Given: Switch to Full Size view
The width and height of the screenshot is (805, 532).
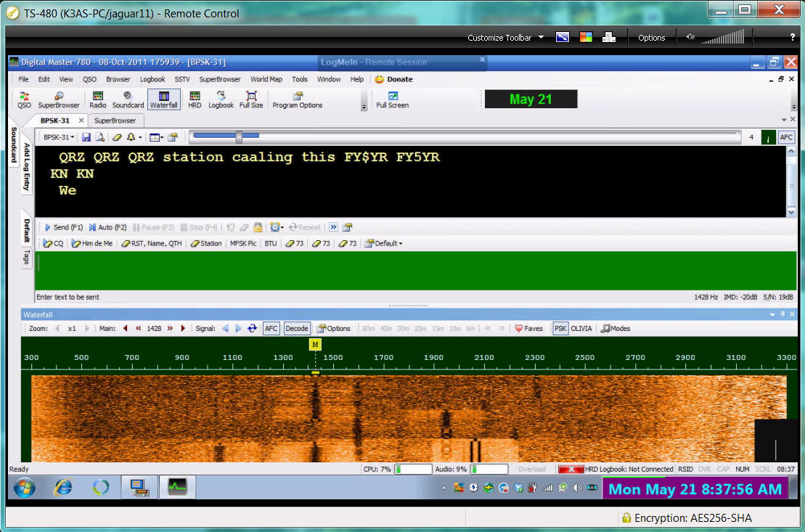Looking at the screenshot, I should pos(251,99).
